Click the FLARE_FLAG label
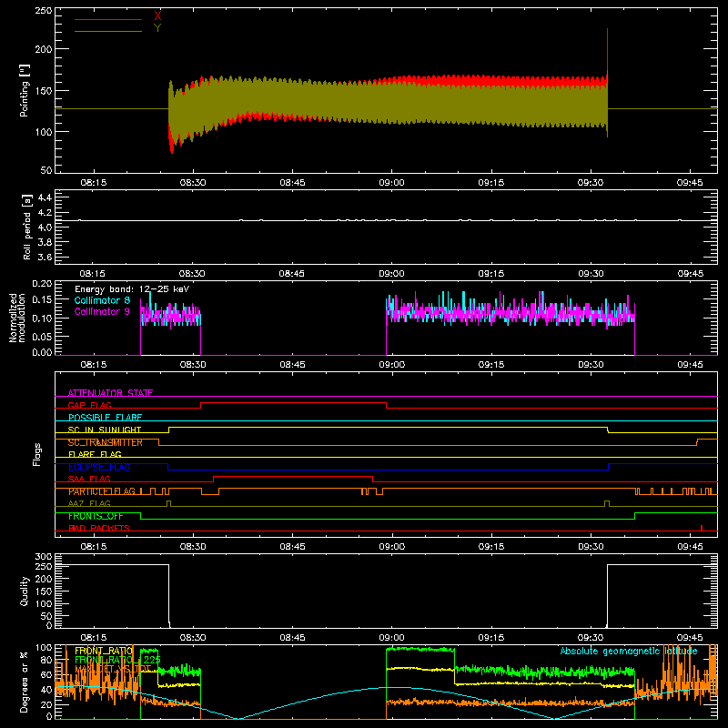Viewport: 728px width, 728px height. 95,454
